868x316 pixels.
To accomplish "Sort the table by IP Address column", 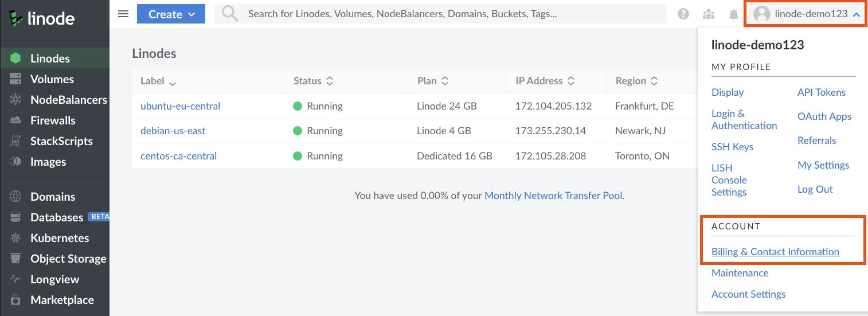I will 545,81.
